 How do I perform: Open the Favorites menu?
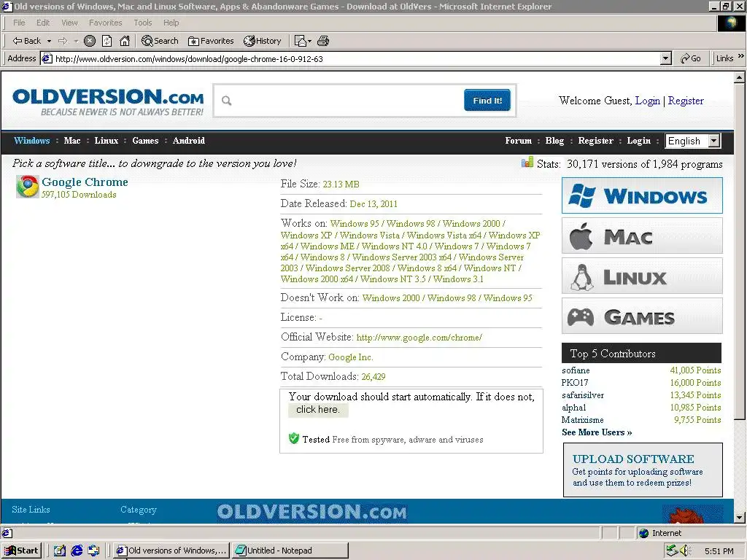click(x=105, y=23)
